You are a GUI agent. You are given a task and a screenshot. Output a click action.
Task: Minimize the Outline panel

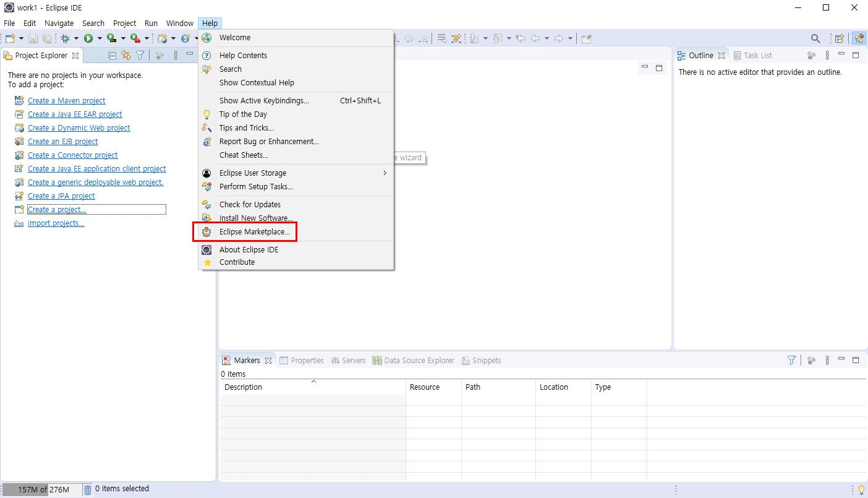tap(841, 54)
